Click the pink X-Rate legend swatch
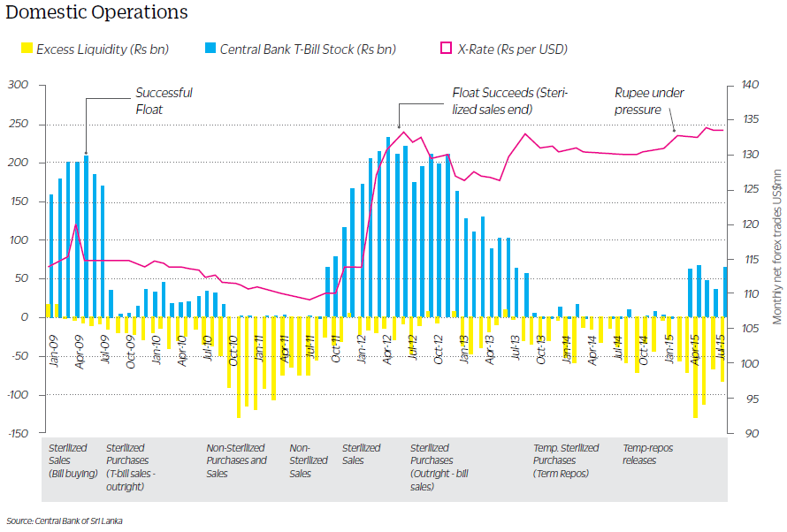Image resolution: width=787 pixels, height=532 pixels. [x=446, y=48]
